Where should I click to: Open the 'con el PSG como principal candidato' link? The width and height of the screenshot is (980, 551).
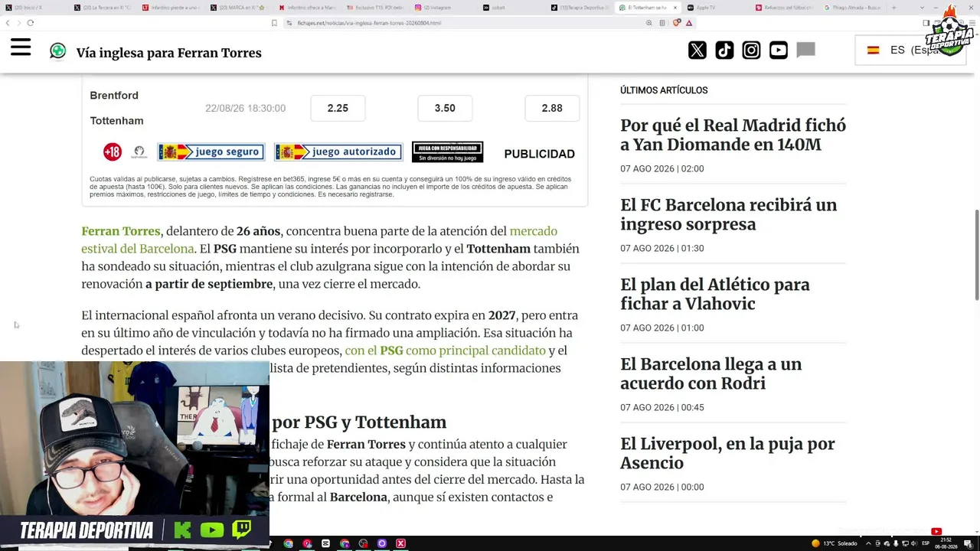pos(445,350)
